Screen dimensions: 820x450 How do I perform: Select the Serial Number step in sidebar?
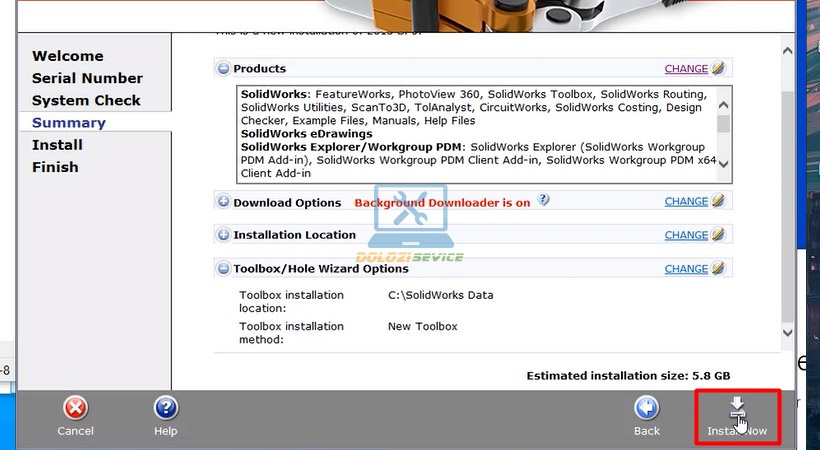[87, 78]
